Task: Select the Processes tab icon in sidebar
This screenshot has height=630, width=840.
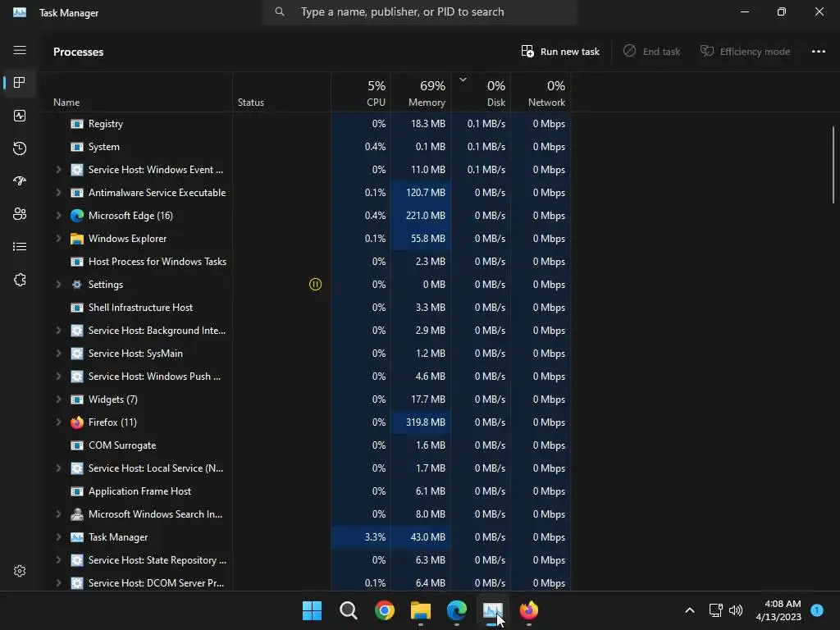Action: (20, 83)
